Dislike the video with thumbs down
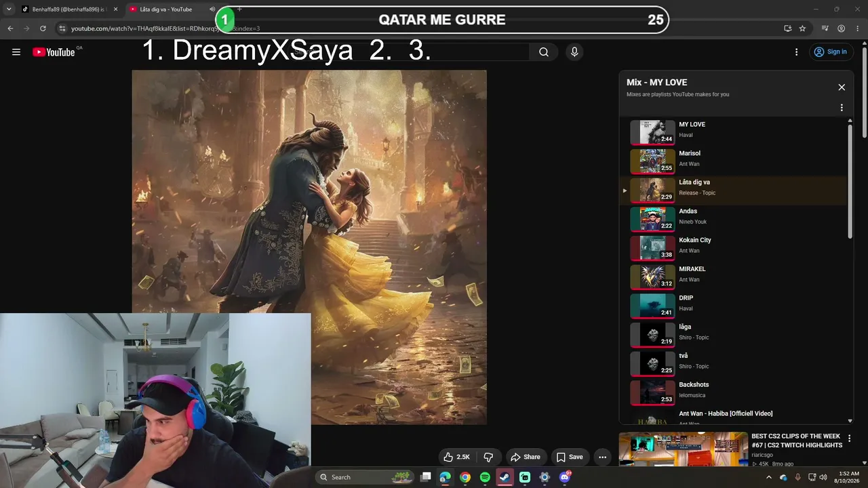Viewport: 868px width, 488px height. coord(488,457)
